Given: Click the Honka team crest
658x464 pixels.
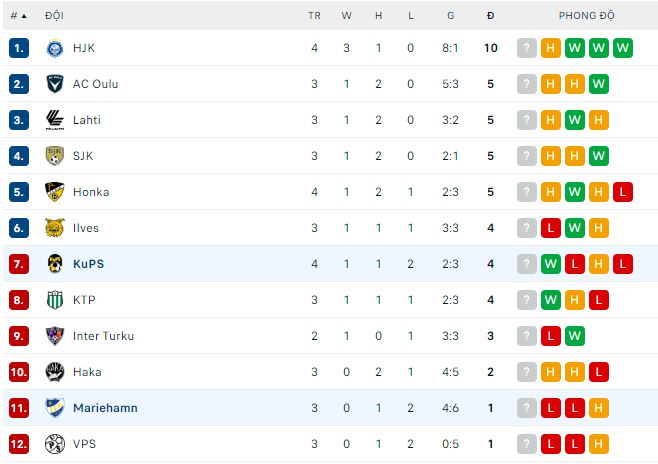Looking at the screenshot, I should (x=55, y=192).
